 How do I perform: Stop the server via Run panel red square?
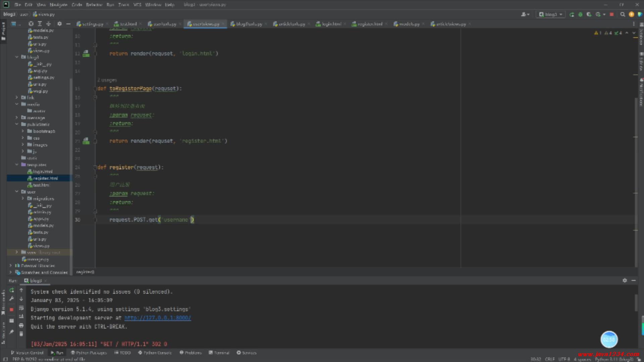point(11,309)
